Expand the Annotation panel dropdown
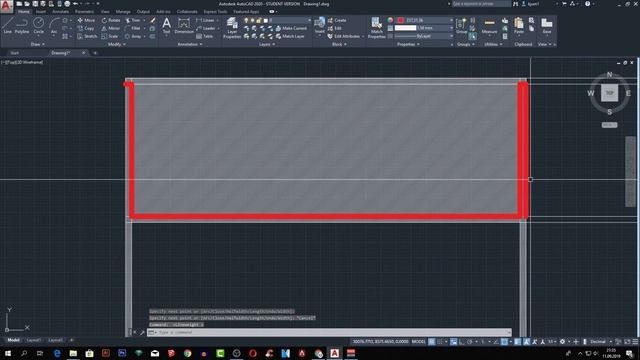The height and width of the screenshot is (360, 640). click(190, 44)
